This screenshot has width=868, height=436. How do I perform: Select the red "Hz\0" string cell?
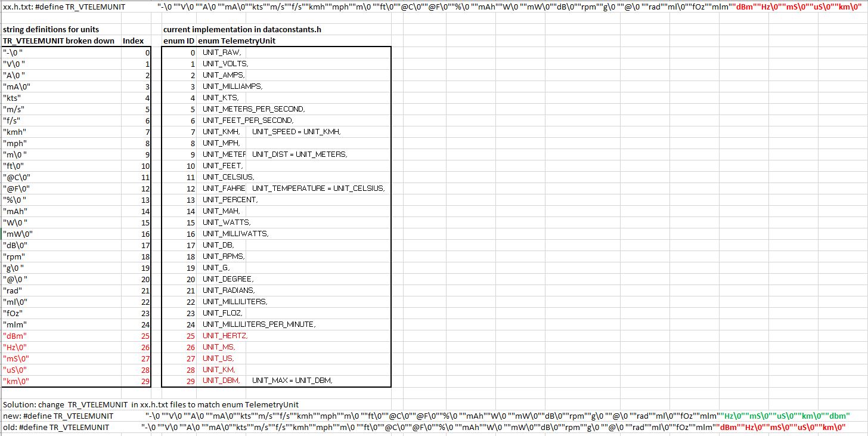click(15, 347)
